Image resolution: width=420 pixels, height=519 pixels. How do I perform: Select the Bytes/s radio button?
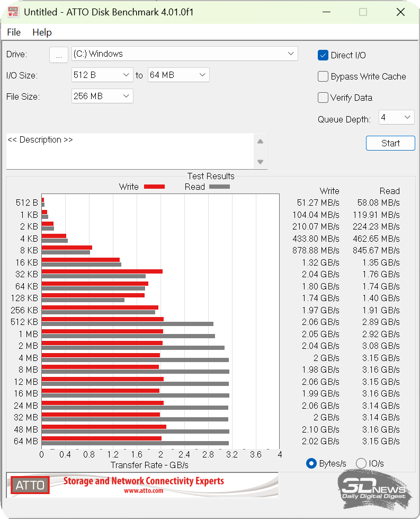(x=311, y=463)
